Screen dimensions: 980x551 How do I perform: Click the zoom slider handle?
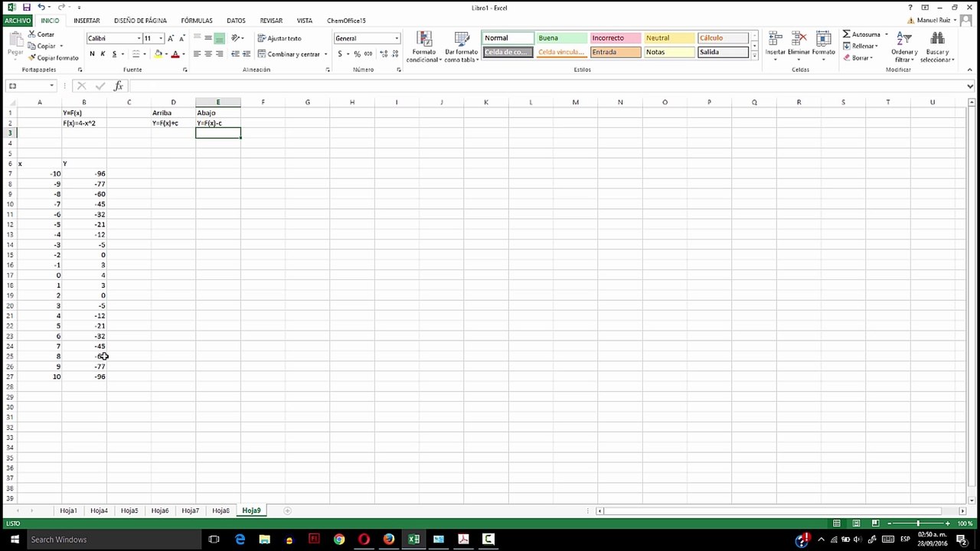[x=918, y=523]
